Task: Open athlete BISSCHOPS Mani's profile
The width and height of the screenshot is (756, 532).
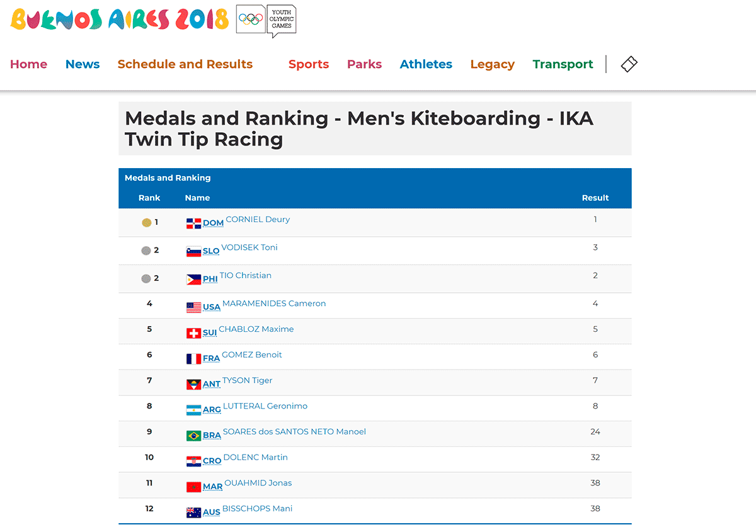Action: [258, 509]
